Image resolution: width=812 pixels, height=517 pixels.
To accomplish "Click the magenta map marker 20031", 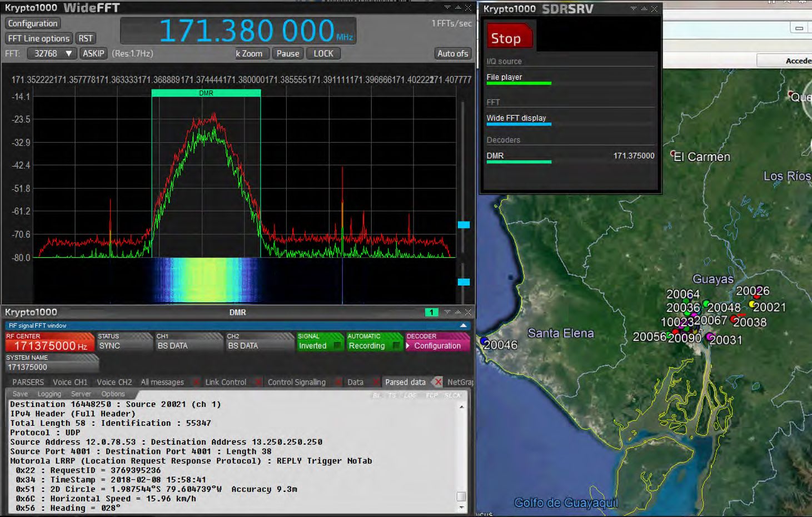I will point(710,337).
